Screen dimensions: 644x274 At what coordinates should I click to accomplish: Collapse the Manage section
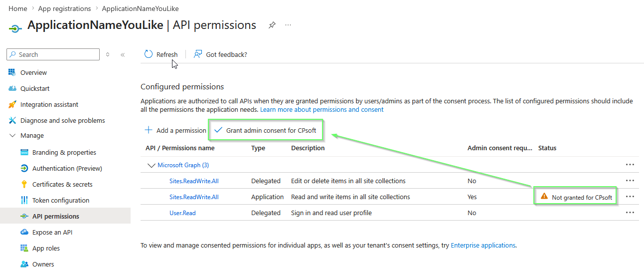[12, 135]
